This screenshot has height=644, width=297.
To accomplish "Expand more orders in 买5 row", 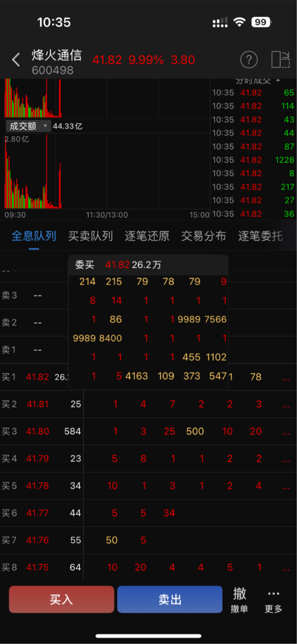I will [x=286, y=488].
